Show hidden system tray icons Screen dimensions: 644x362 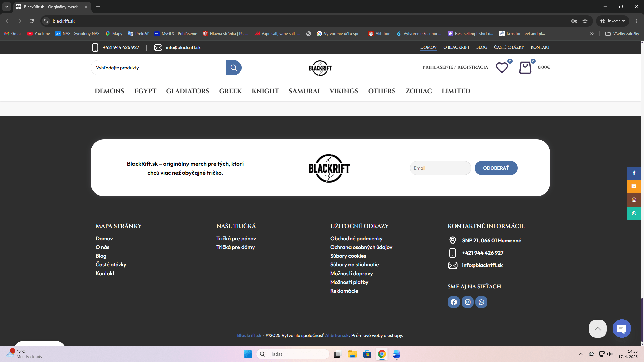580,354
